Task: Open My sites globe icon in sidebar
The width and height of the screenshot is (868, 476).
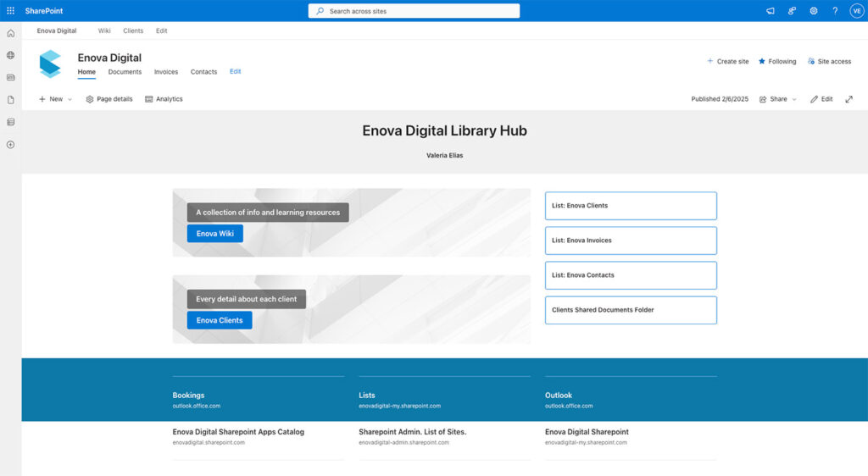Action: click(x=10, y=55)
